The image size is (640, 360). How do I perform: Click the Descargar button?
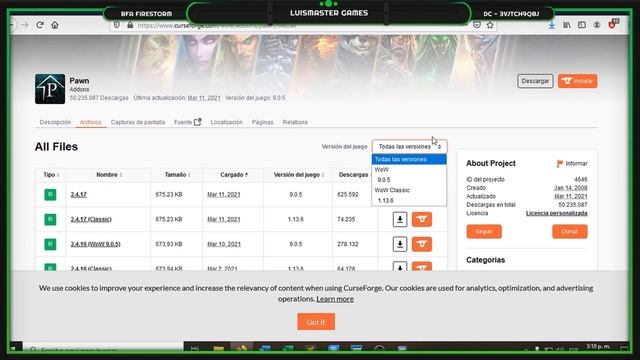[535, 81]
